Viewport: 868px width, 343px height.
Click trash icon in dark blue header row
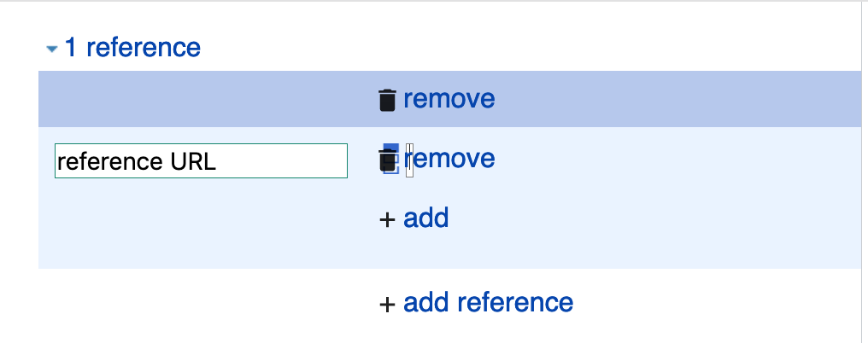387,100
